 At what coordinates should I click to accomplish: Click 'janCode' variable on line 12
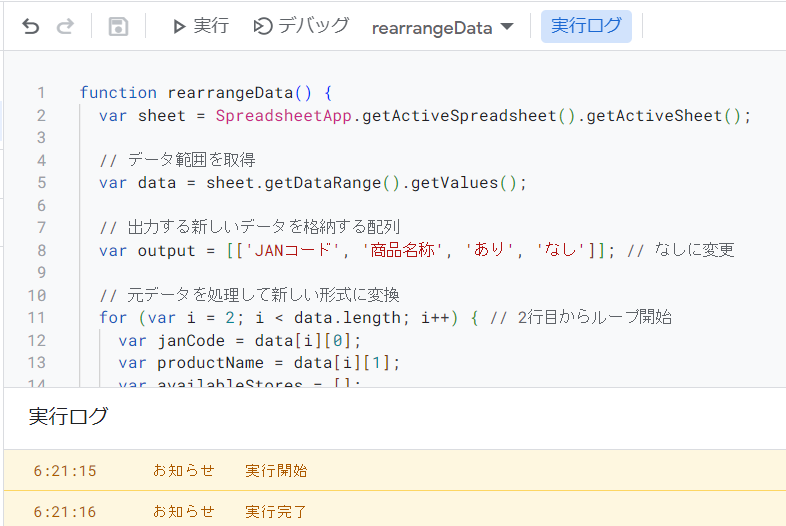tap(191, 340)
